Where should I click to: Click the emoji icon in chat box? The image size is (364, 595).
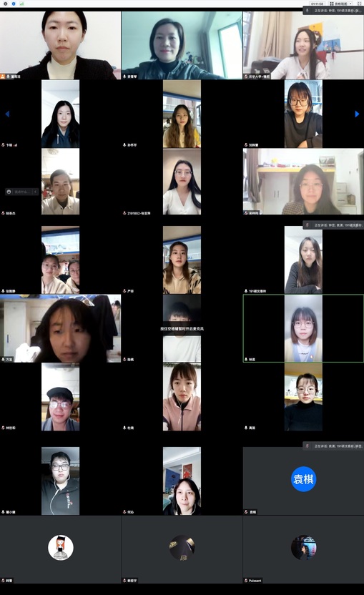coord(9,192)
